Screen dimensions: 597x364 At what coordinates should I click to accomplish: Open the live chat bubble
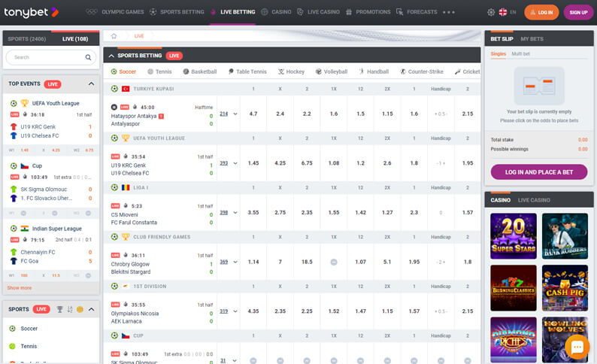click(x=577, y=347)
